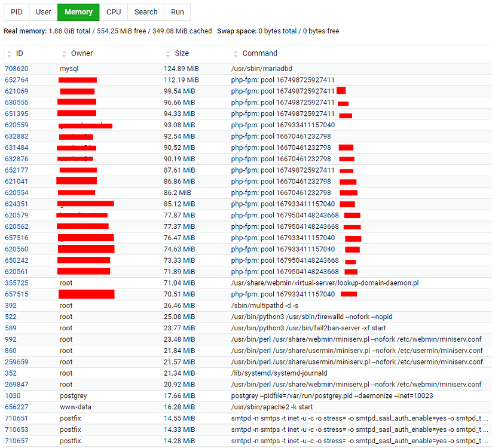The image size is (492, 448).
Task: Sort by Size column arrows
Action: tap(168, 54)
